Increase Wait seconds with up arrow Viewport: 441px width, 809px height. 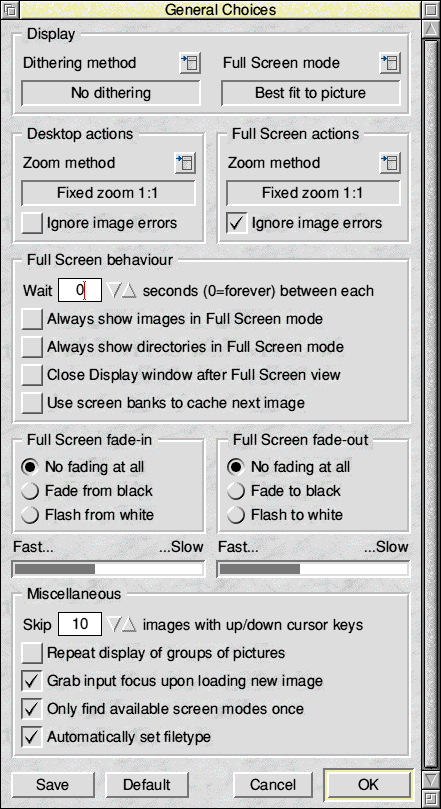[129, 290]
